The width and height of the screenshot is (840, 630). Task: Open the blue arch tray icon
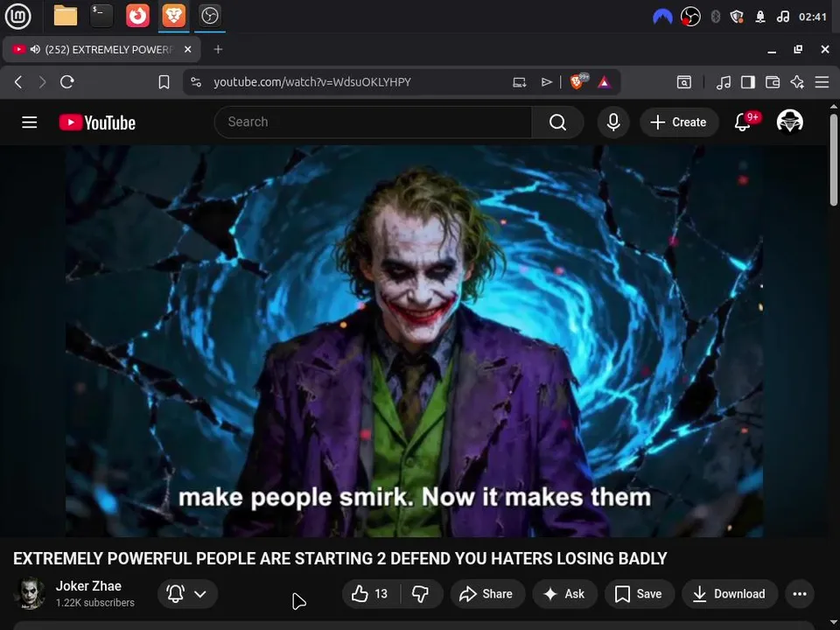click(662, 17)
